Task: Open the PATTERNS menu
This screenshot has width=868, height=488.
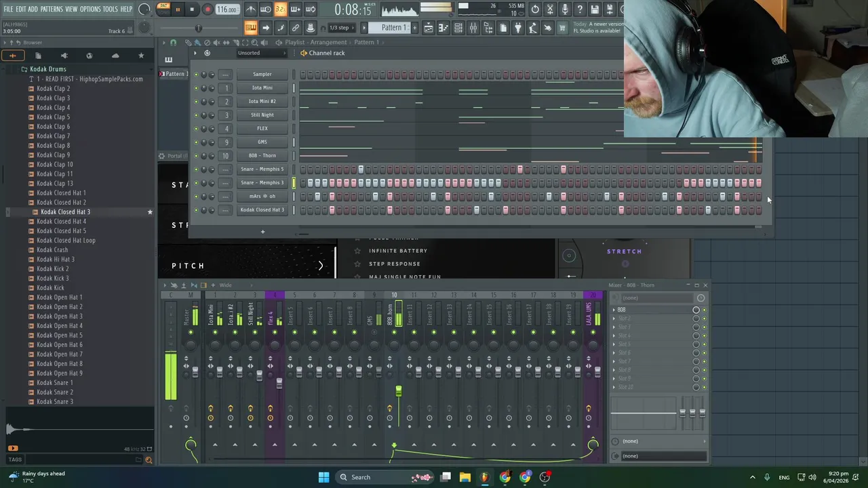Action: coord(52,9)
